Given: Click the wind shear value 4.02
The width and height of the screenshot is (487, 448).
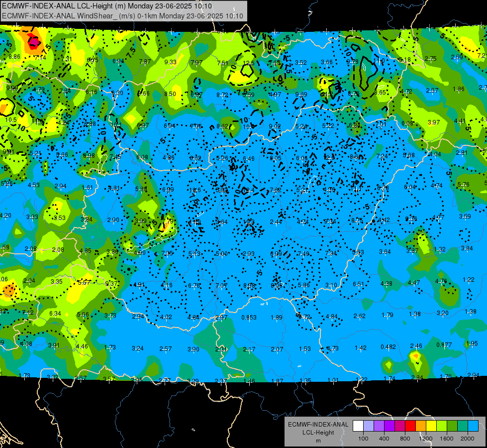Looking at the screenshot, I should 166,317.
